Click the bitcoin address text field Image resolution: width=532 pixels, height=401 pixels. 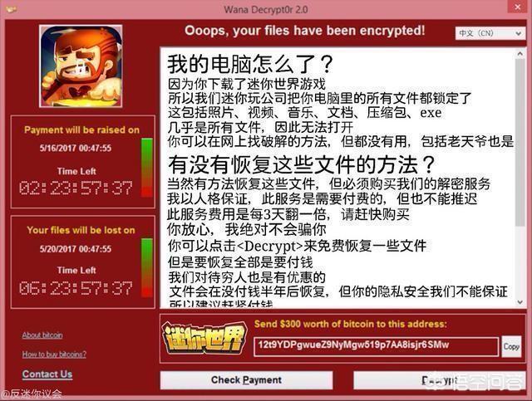377,346
